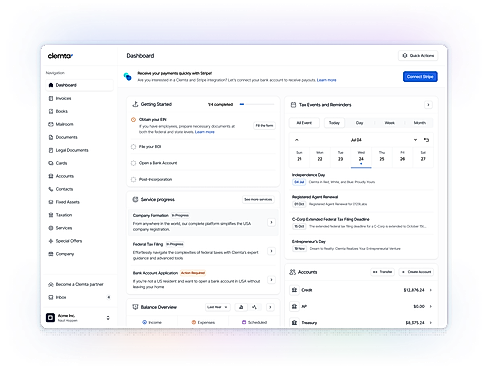Toggle the File your BOI step circle
488x368 pixels.
click(x=133, y=147)
